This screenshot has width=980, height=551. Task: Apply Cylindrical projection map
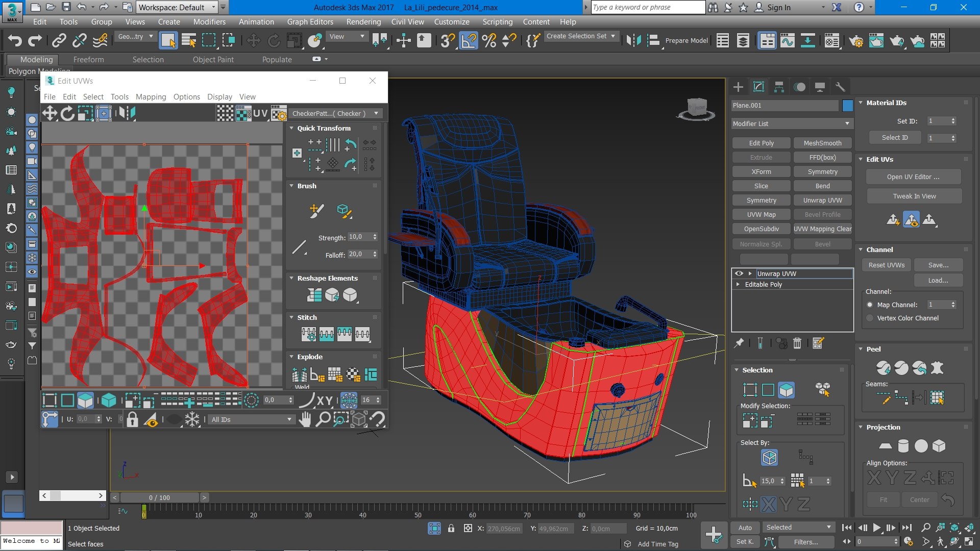coord(903,446)
